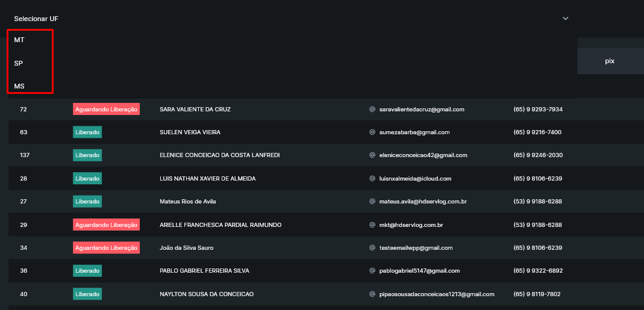The image size is (644, 310).
Task: Click the @ icon beside mateus.avila@hdservlog.com.br
Action: [x=372, y=202]
